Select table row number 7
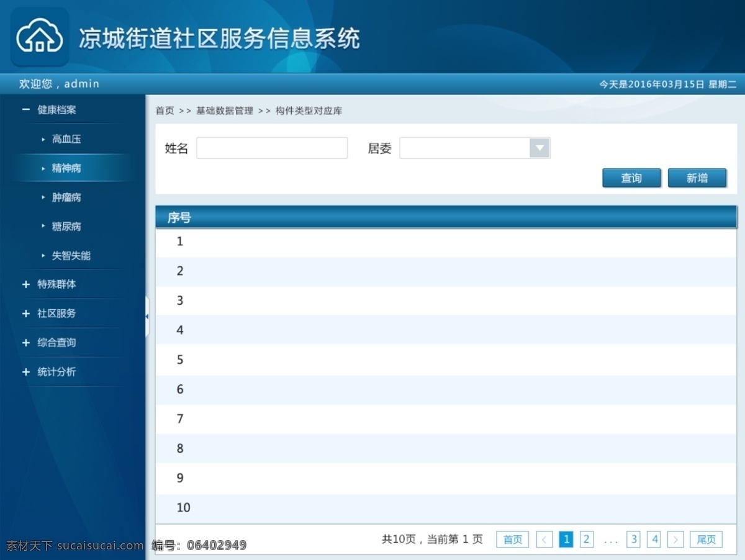This screenshot has height=560, width=745. coord(446,419)
